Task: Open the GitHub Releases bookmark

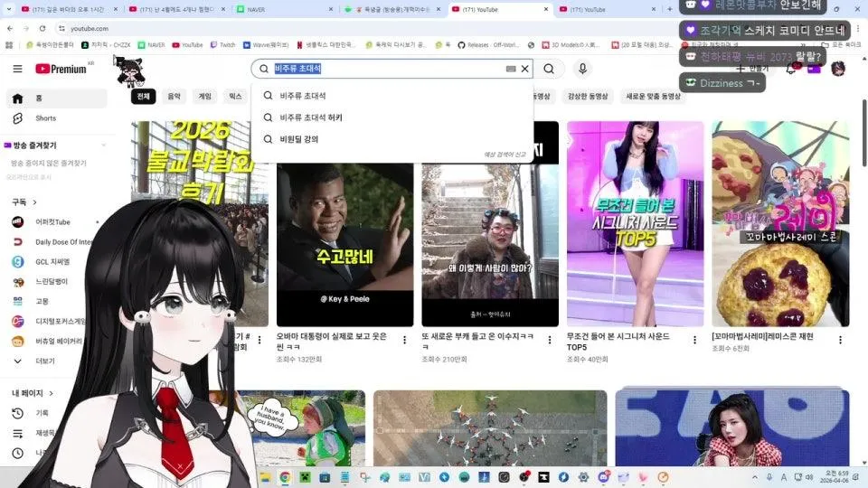Action: 487,45
